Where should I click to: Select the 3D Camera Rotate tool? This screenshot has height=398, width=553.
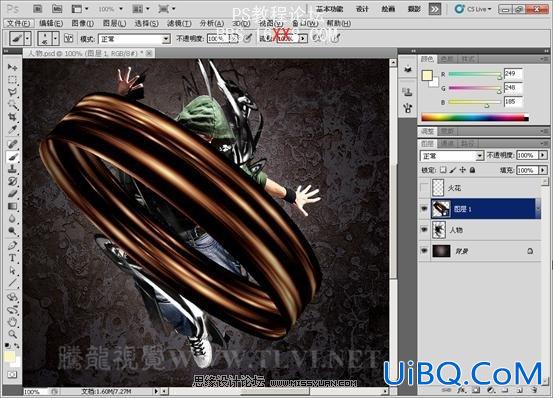click(12, 310)
